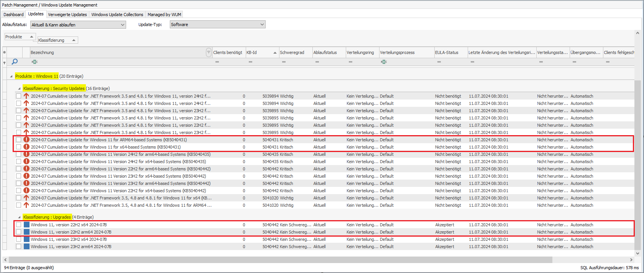This screenshot has width=644, height=273.
Task: Check the box for Windows 11, version 22H2 x64 2024-07B
Action: (x=18, y=225)
